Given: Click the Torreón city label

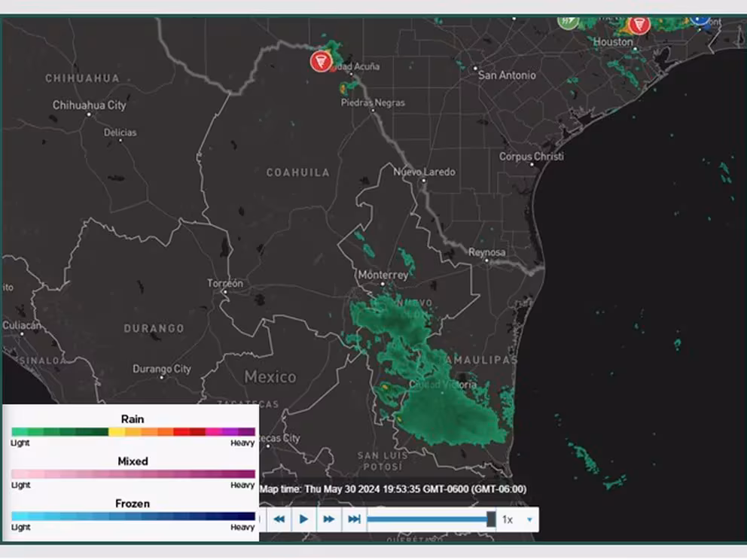Looking at the screenshot, I should click(225, 284).
